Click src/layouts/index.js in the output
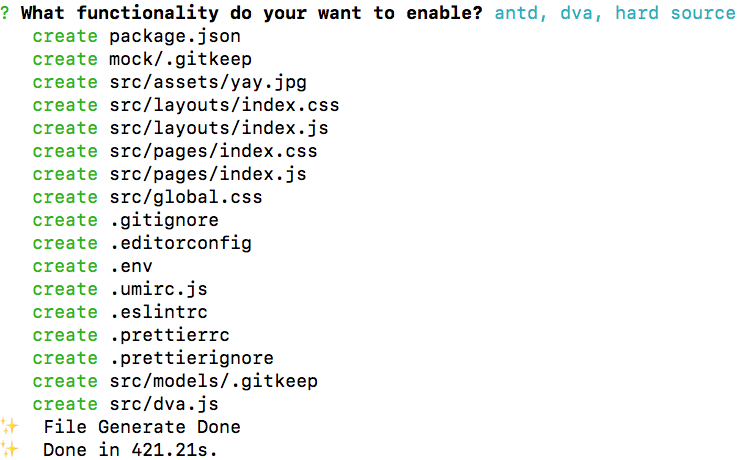This screenshot has height=460, width=747. [219, 128]
